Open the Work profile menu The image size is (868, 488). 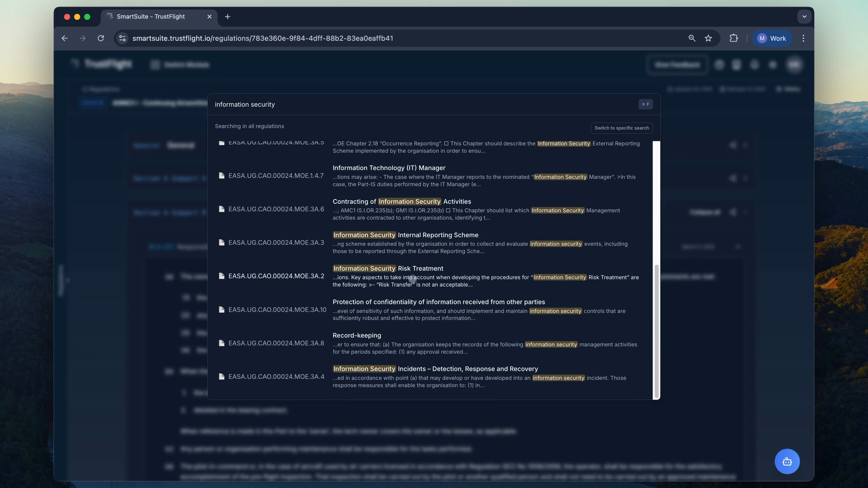772,38
